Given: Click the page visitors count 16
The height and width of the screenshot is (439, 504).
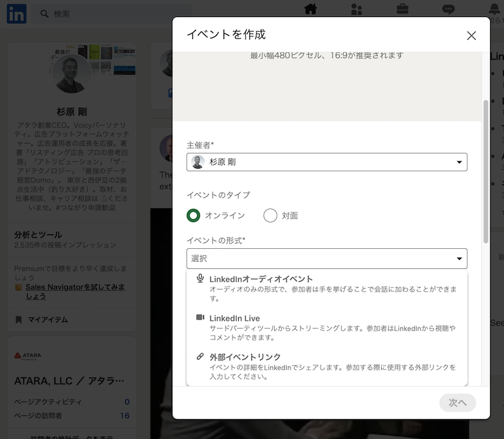Looking at the screenshot, I should [x=125, y=416].
